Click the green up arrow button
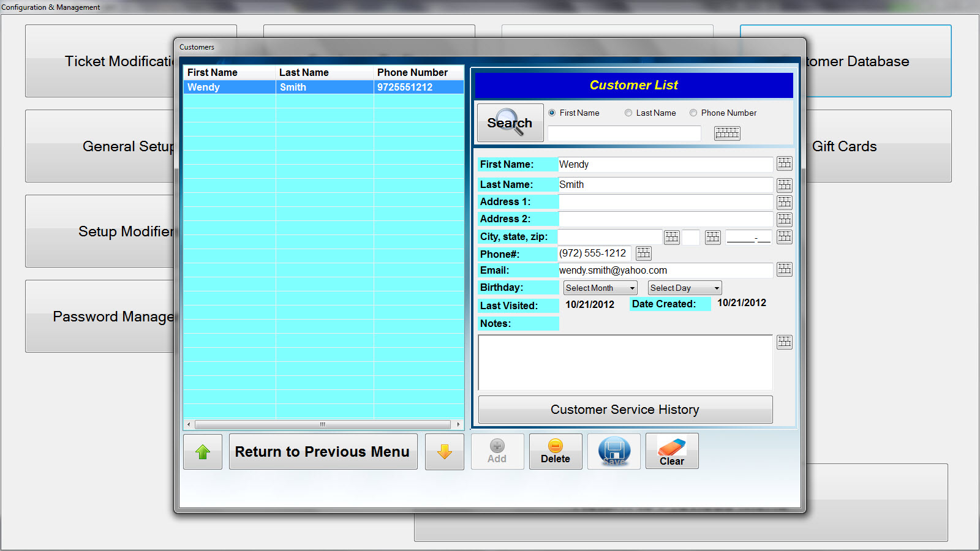Screen dimensions: 980x551 pos(203,452)
